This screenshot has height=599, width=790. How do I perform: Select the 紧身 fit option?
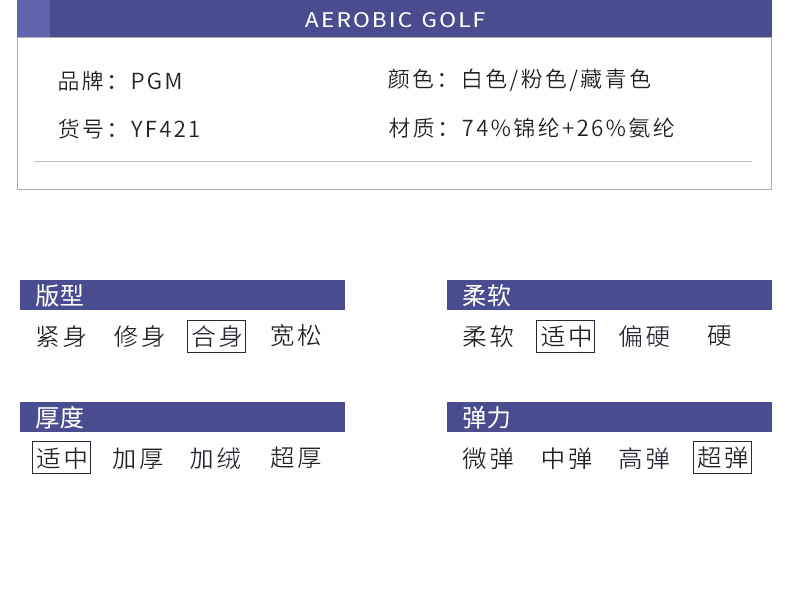(61, 336)
